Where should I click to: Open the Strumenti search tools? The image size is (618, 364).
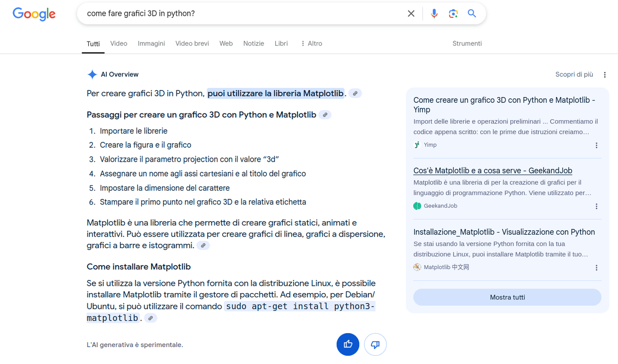pos(467,43)
